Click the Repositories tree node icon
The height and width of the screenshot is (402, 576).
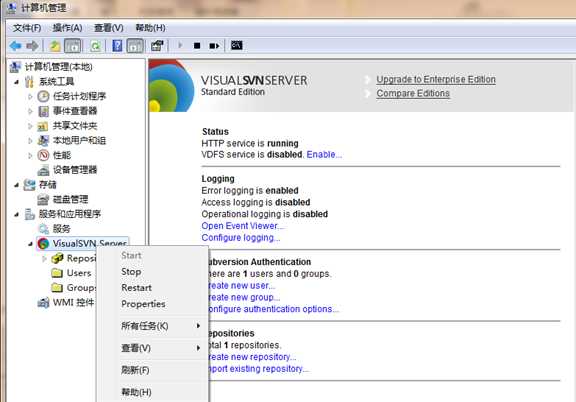tap(57, 258)
